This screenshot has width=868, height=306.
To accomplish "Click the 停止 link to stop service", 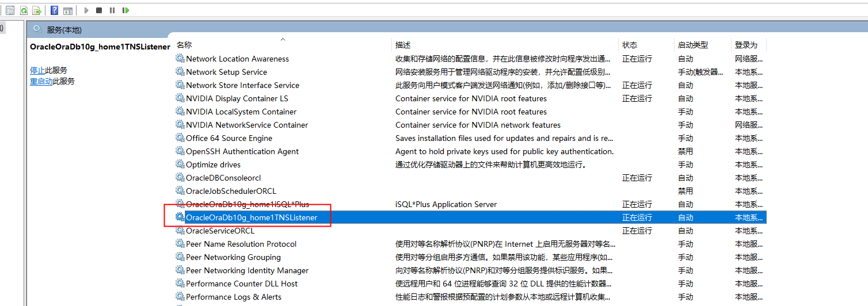I will click(x=37, y=70).
